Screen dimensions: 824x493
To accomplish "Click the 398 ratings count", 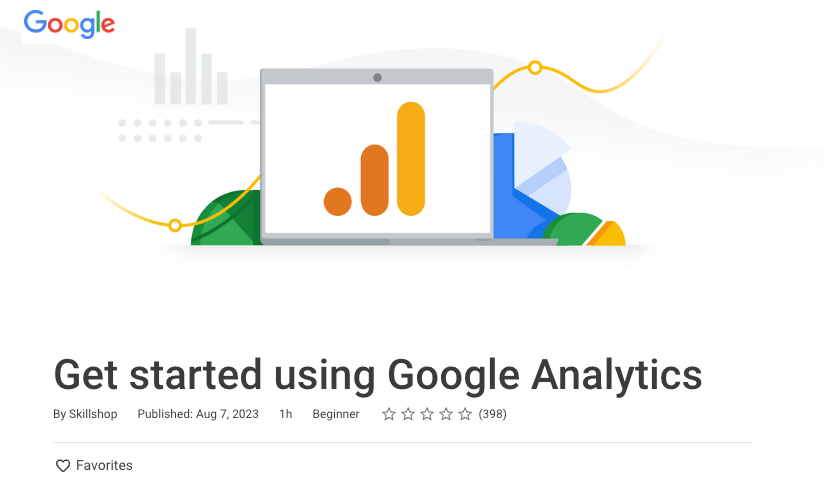I will coord(492,414).
